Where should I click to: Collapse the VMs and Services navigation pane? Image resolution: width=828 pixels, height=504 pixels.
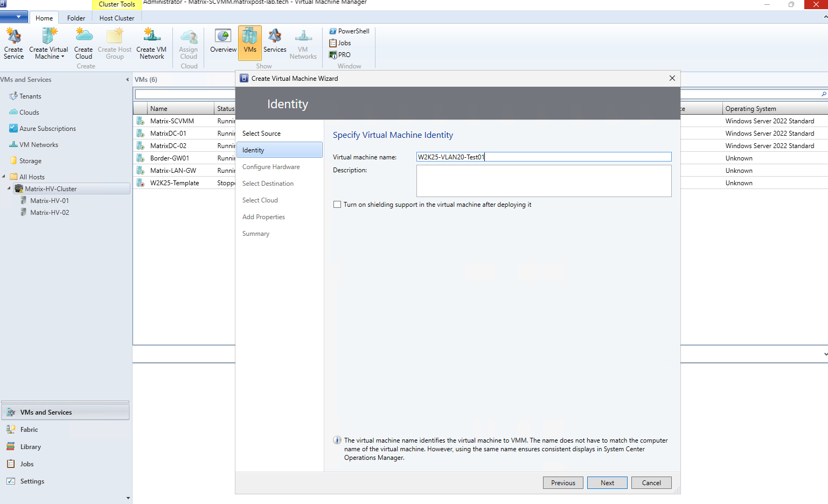(128, 80)
